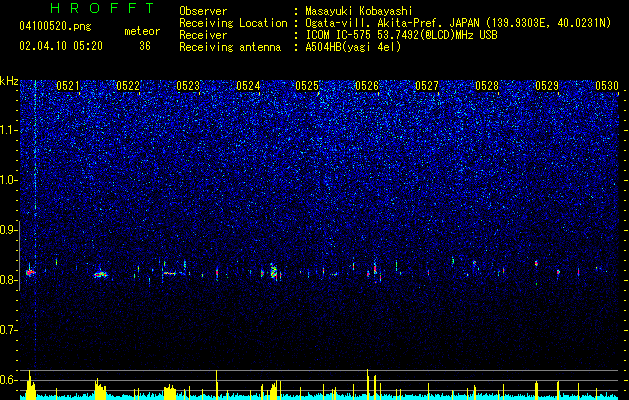Viewport: 629px width, 400px height.
Task: Click the long meteor echo before 0522
Action: (101, 275)
